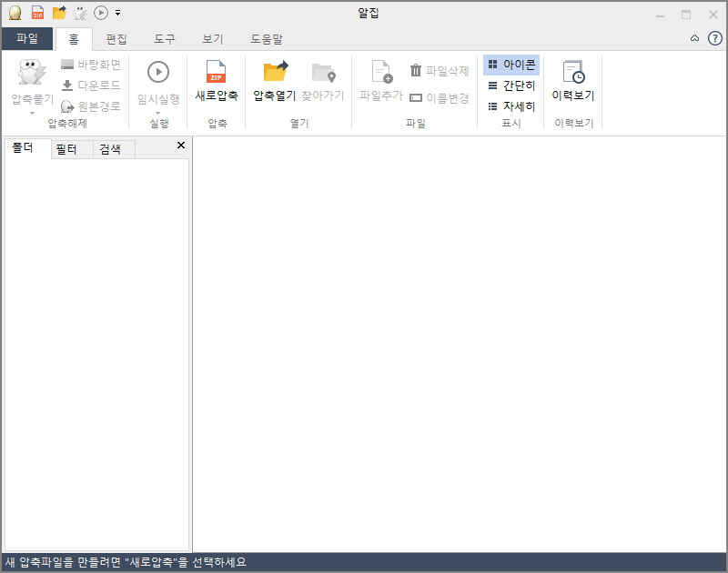Click the 이력보기 history icon

tap(573, 72)
